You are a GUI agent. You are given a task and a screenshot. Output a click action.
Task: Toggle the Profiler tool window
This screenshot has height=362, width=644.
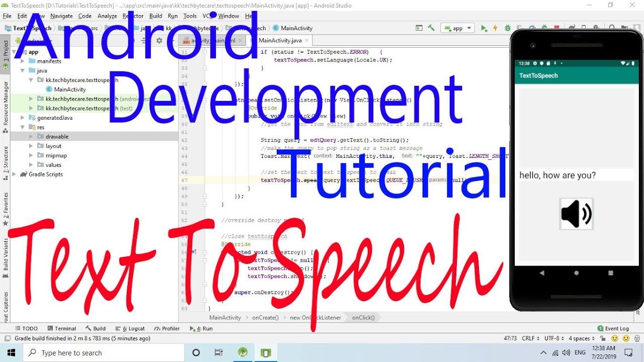click(x=167, y=328)
